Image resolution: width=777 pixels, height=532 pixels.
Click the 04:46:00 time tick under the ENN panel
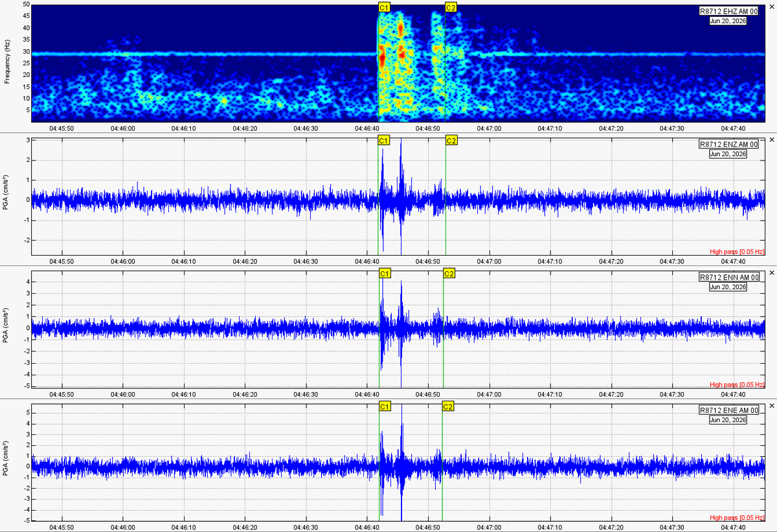click(122, 395)
